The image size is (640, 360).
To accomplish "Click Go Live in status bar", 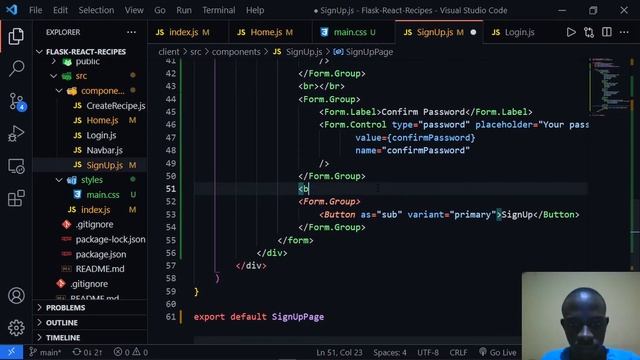I will pyautogui.click(x=498, y=352).
